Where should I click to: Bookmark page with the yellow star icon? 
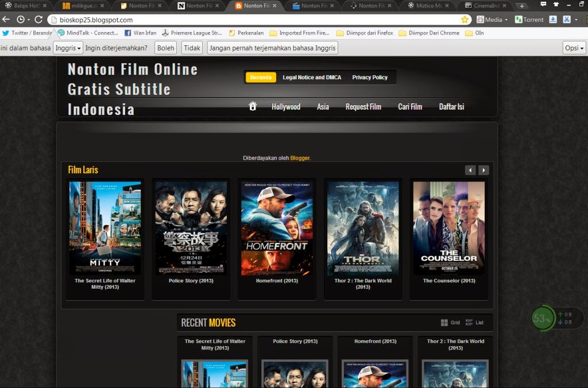point(465,20)
